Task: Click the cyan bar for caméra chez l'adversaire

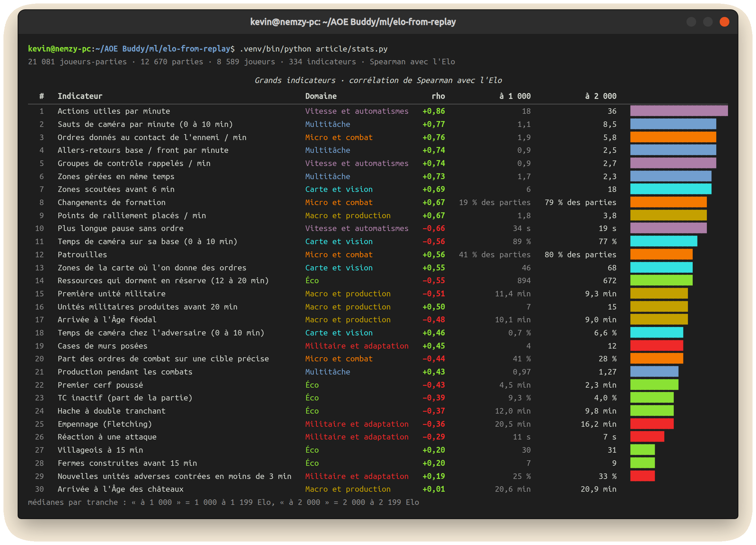Action: click(x=656, y=333)
